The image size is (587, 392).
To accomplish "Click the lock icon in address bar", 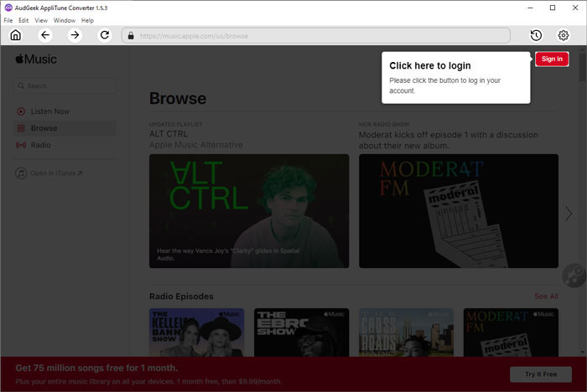I will [x=131, y=35].
